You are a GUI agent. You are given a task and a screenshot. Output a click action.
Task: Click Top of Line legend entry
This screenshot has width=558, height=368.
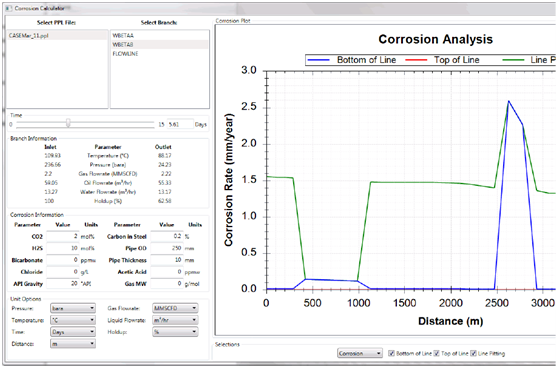443,60
